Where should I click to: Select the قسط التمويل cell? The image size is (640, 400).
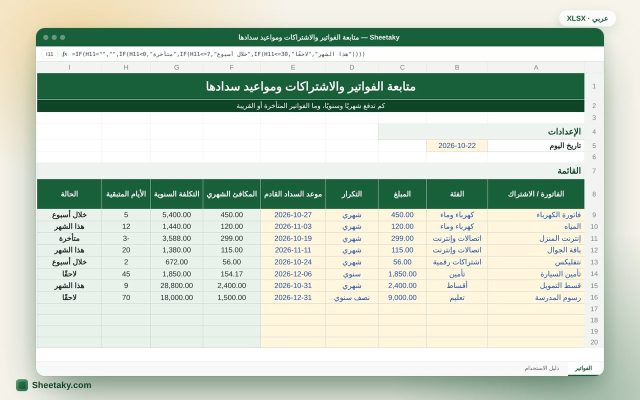click(536, 286)
